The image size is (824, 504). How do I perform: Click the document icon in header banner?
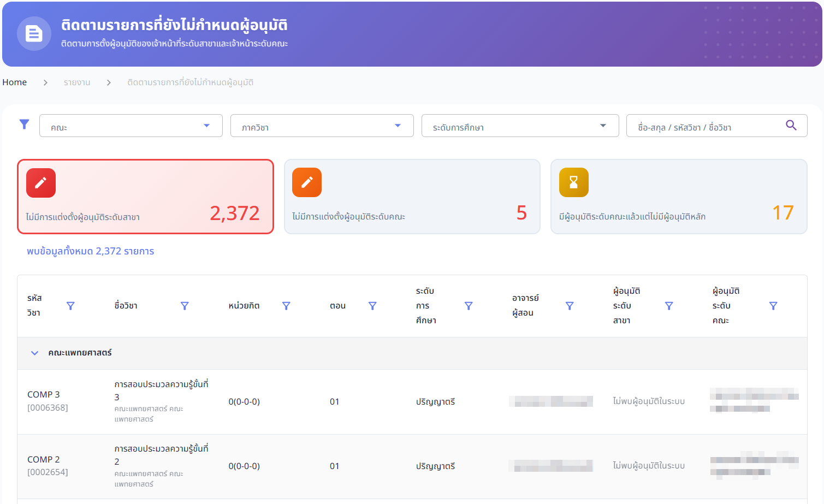point(34,34)
